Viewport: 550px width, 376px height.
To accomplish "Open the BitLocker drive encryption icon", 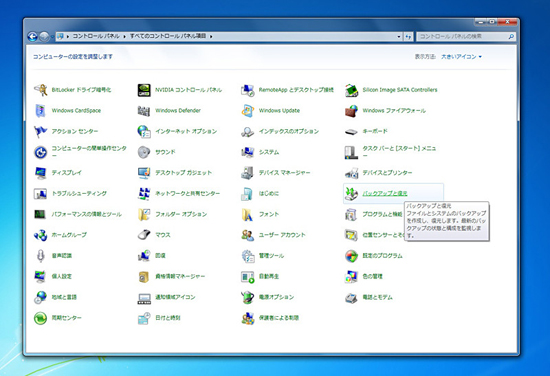I will 40,90.
